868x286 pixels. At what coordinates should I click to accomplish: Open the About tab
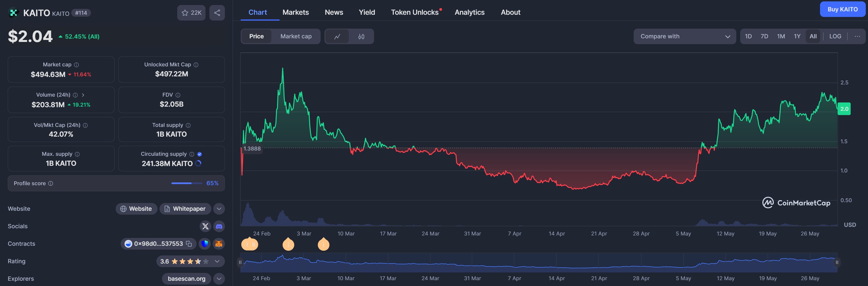pyautogui.click(x=511, y=12)
